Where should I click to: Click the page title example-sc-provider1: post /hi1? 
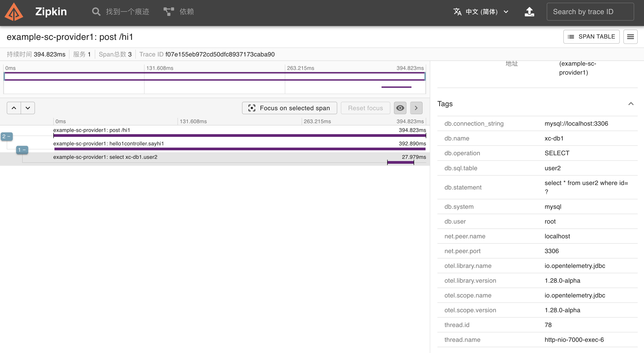[70, 37]
